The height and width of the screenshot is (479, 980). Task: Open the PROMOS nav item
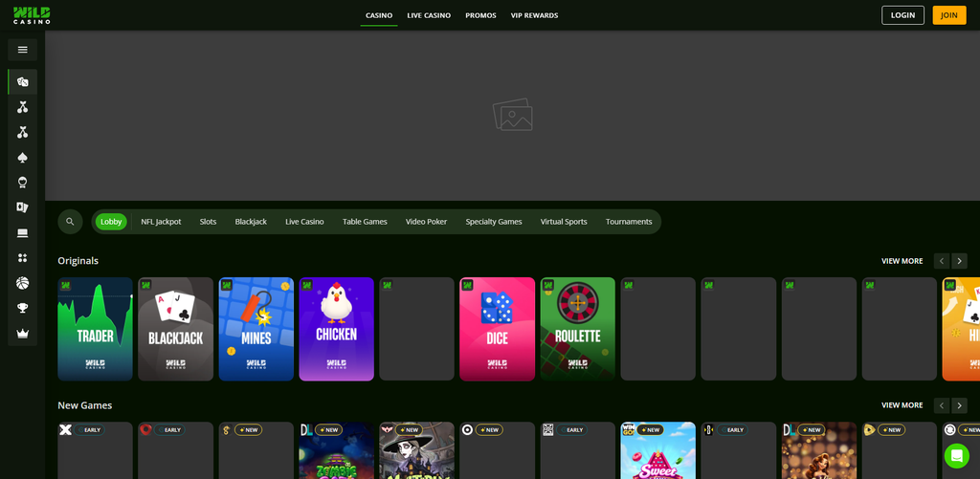(x=480, y=15)
